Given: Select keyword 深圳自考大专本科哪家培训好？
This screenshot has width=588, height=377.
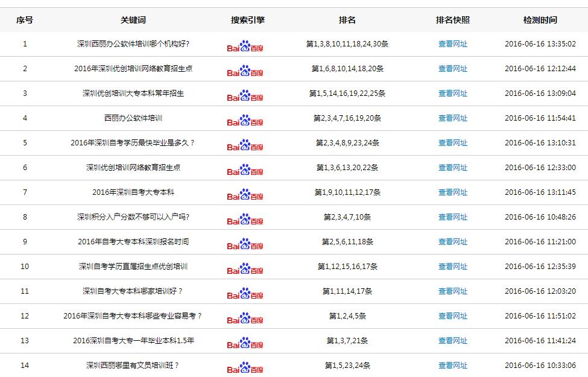Looking at the screenshot, I should [x=133, y=291].
